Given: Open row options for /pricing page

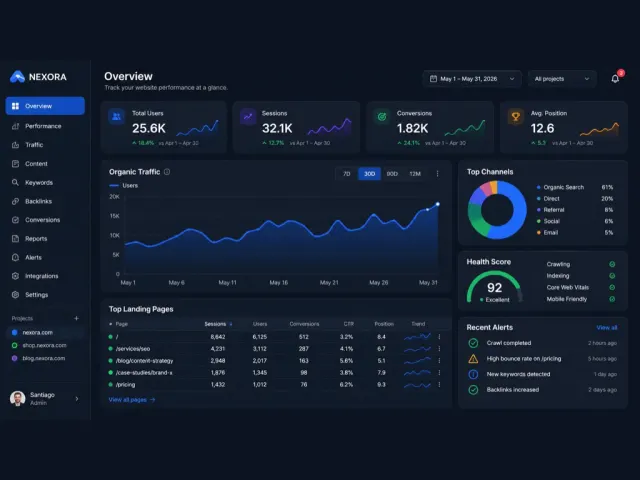Looking at the screenshot, I should (439, 384).
